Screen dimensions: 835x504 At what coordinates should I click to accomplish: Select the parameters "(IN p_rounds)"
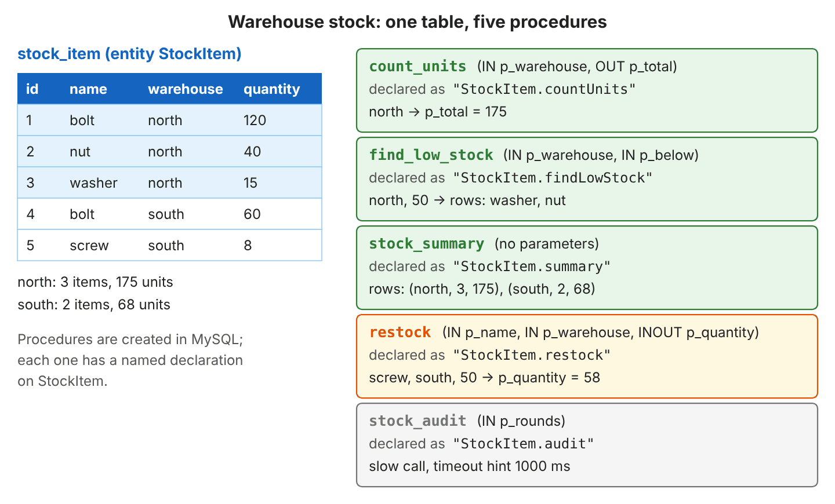coord(521,421)
